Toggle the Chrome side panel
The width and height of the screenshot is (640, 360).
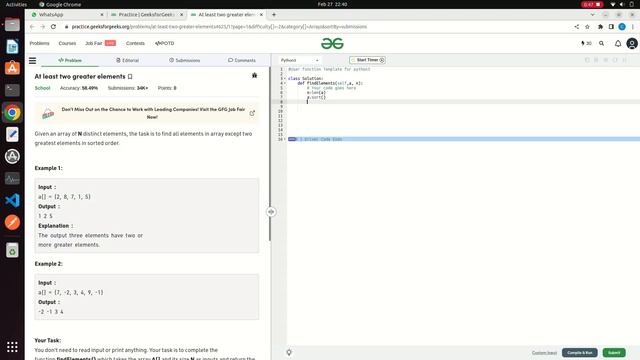[x=611, y=27]
